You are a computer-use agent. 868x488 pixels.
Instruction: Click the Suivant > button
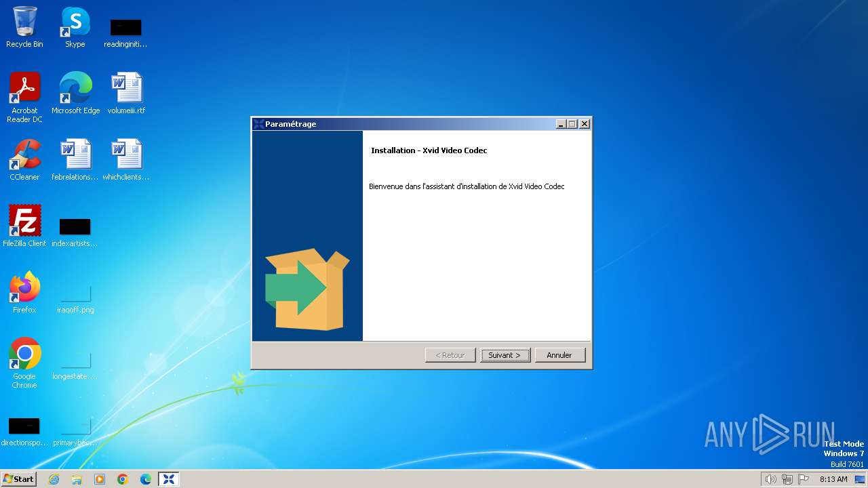[x=505, y=355]
